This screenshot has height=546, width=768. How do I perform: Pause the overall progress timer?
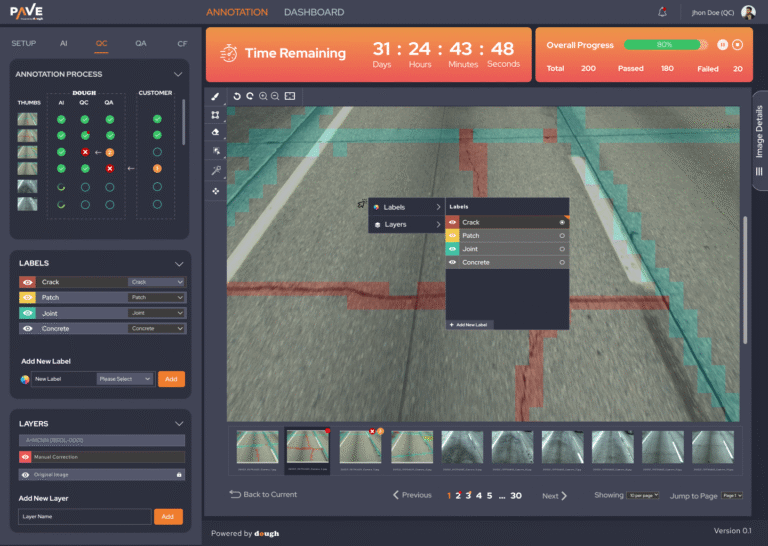click(722, 44)
